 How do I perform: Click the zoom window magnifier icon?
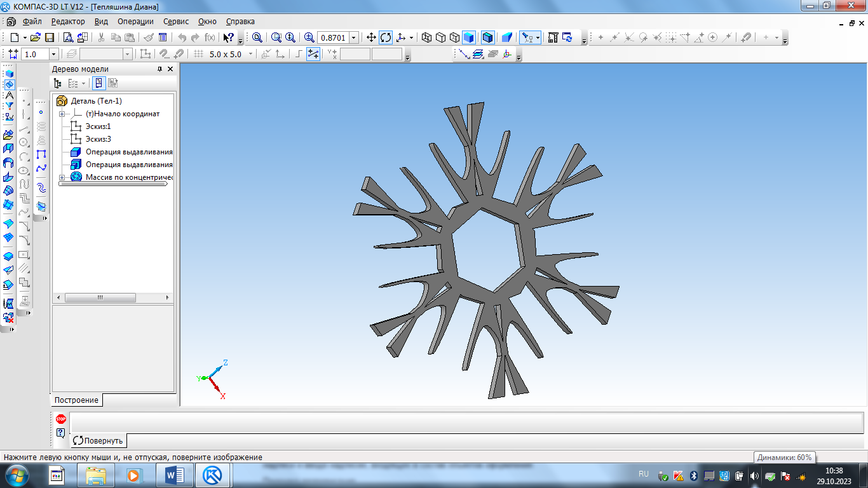click(x=257, y=37)
